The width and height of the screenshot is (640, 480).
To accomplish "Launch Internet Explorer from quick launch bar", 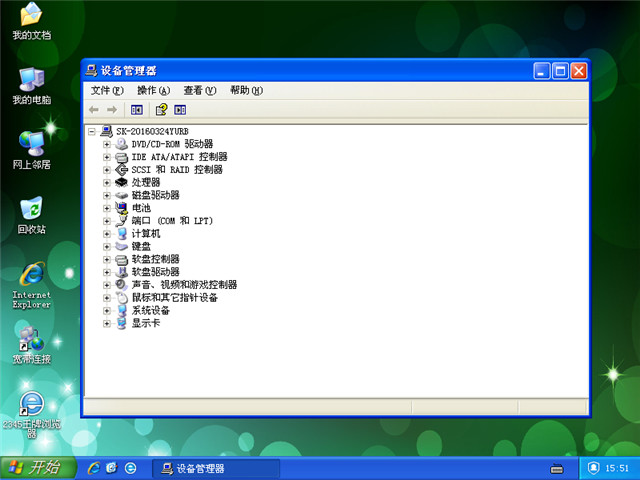I will [x=93, y=468].
